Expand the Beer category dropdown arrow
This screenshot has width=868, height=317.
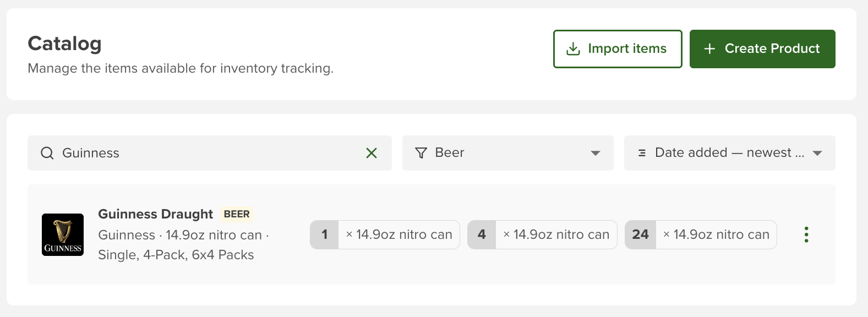click(x=595, y=153)
